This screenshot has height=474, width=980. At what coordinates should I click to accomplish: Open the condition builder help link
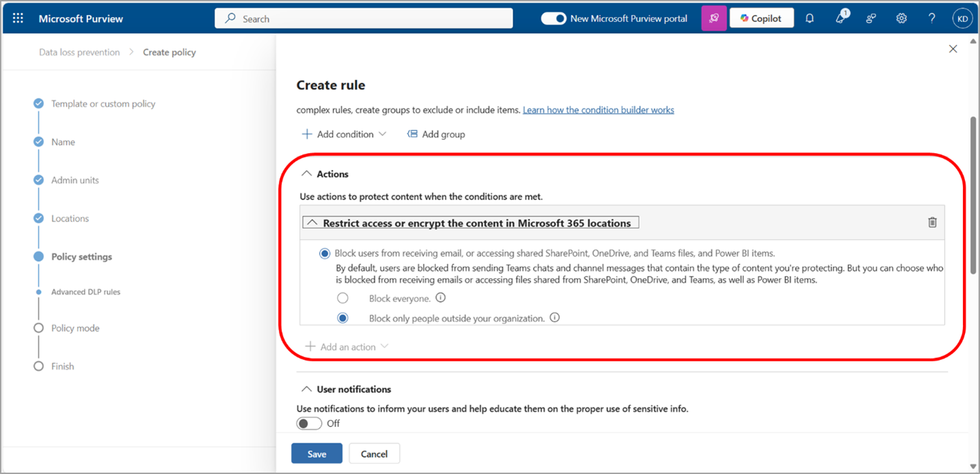click(x=598, y=109)
